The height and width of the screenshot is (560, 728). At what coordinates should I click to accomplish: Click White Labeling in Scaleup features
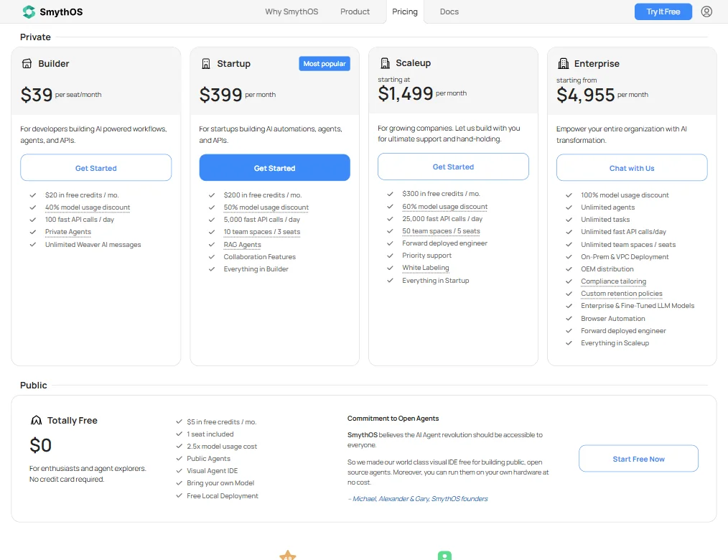(x=425, y=268)
